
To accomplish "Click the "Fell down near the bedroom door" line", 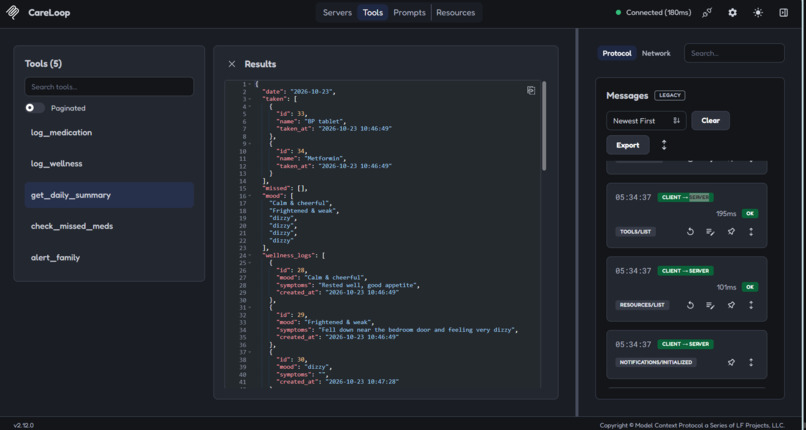I will (397, 330).
